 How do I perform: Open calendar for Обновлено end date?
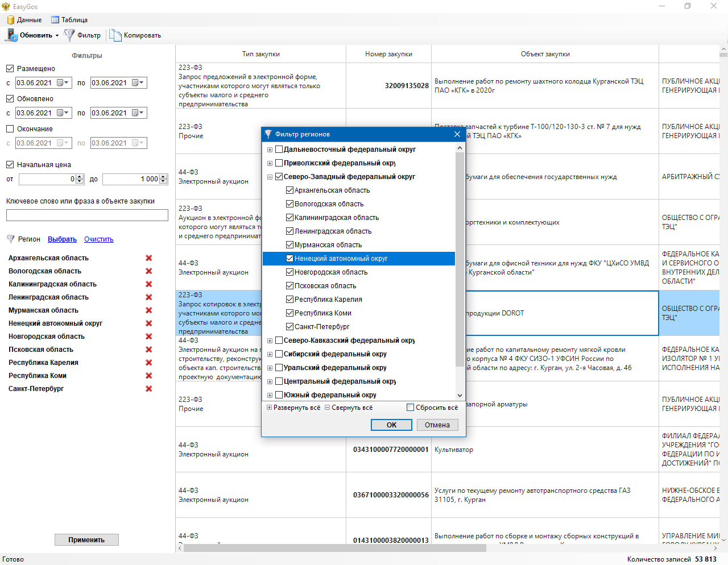(139, 113)
